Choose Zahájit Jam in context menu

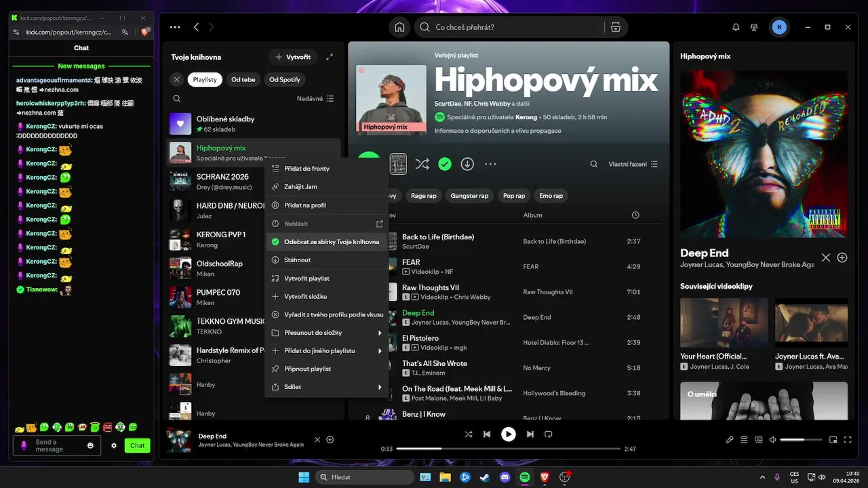tap(326, 186)
